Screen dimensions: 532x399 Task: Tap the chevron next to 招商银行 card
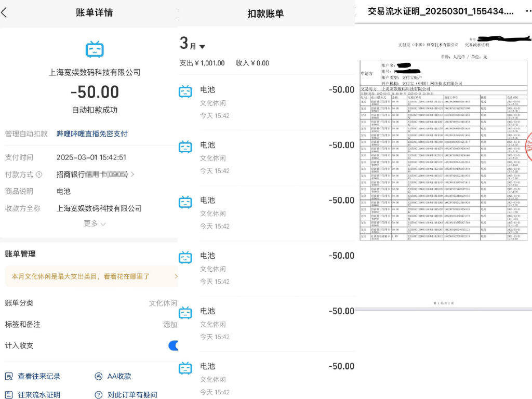pyautogui.click(x=133, y=175)
